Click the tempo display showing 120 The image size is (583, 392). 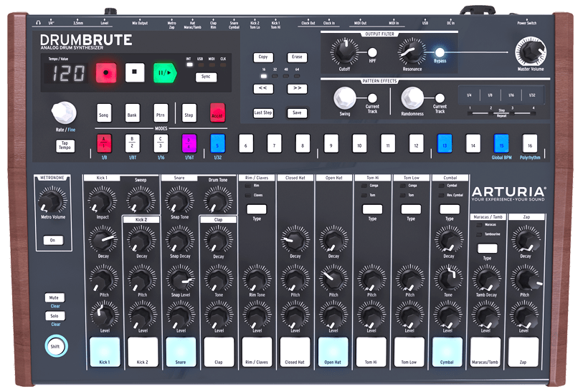pyautogui.click(x=68, y=73)
